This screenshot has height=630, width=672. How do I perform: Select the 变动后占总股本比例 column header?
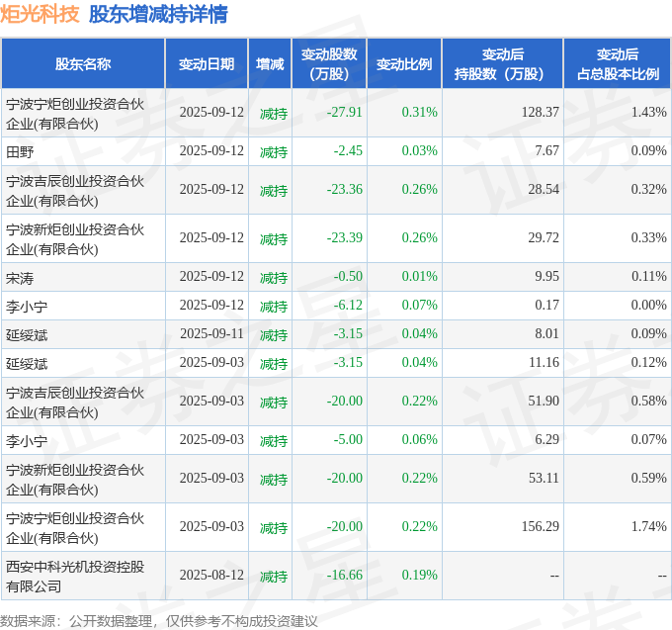pyautogui.click(x=618, y=64)
